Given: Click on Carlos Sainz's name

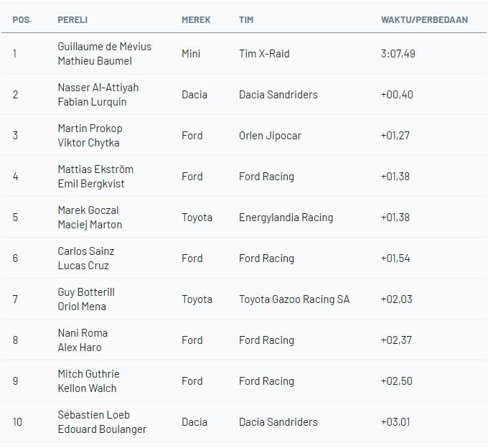Looking at the screenshot, I should [x=86, y=251].
